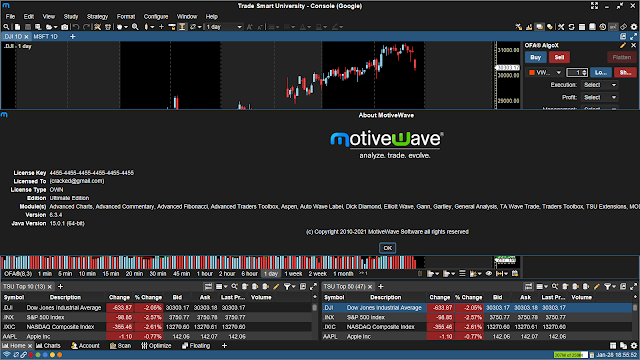Open the folder icon dropdown arrow
The width and height of the screenshot is (640, 360).
(x=56, y=27)
